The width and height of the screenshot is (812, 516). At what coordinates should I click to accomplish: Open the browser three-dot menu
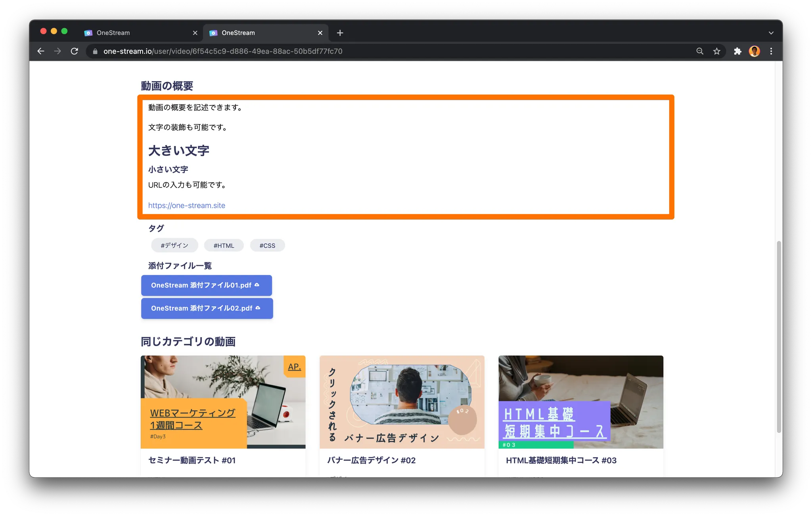click(771, 51)
